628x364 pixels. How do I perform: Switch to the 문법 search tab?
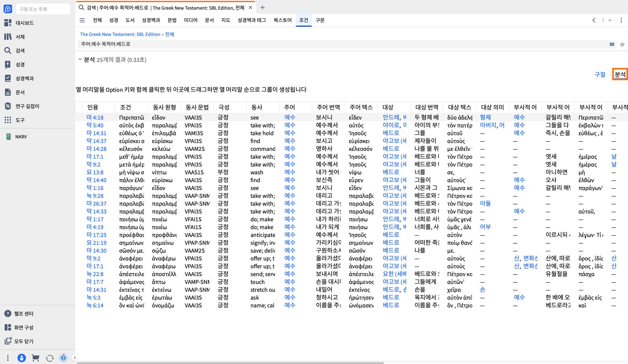[172, 20]
